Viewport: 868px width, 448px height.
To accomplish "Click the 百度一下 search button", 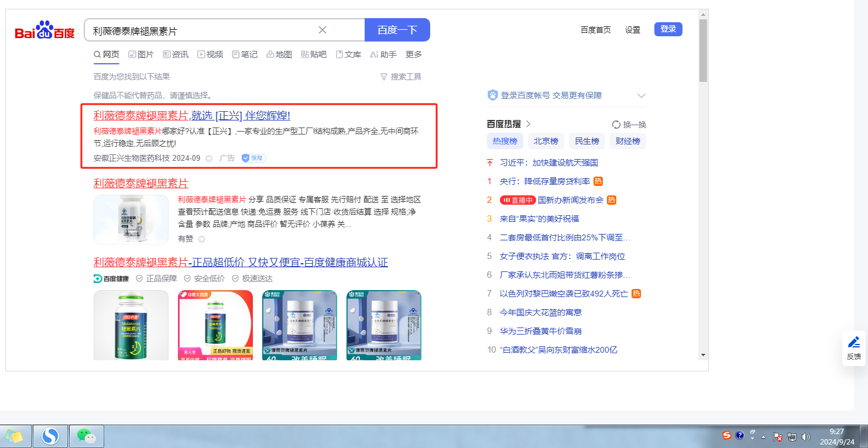I will point(397,30).
